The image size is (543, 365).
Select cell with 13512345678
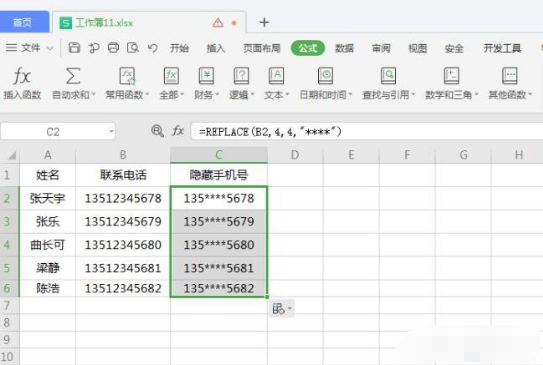[123, 198]
